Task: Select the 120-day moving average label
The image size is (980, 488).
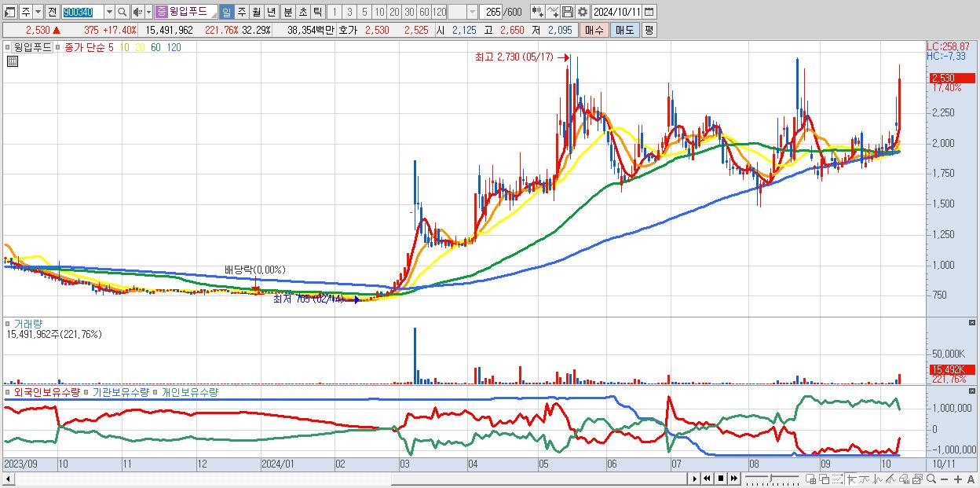Action: tap(174, 47)
